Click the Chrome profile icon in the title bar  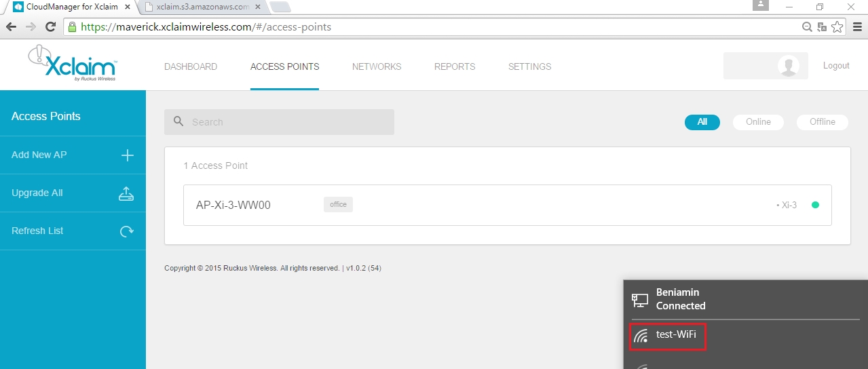point(761,5)
